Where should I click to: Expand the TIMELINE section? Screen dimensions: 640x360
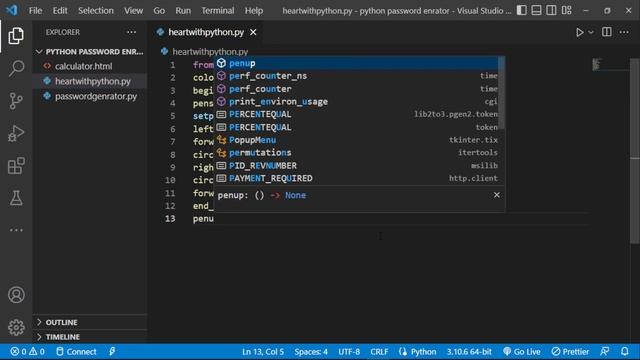[90, 337]
